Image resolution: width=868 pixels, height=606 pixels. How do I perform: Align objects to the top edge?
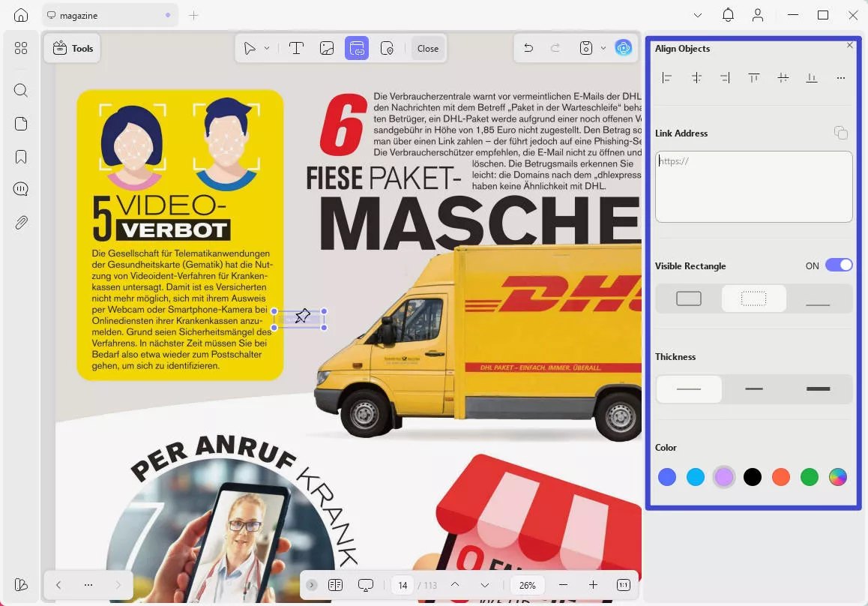[x=754, y=78]
